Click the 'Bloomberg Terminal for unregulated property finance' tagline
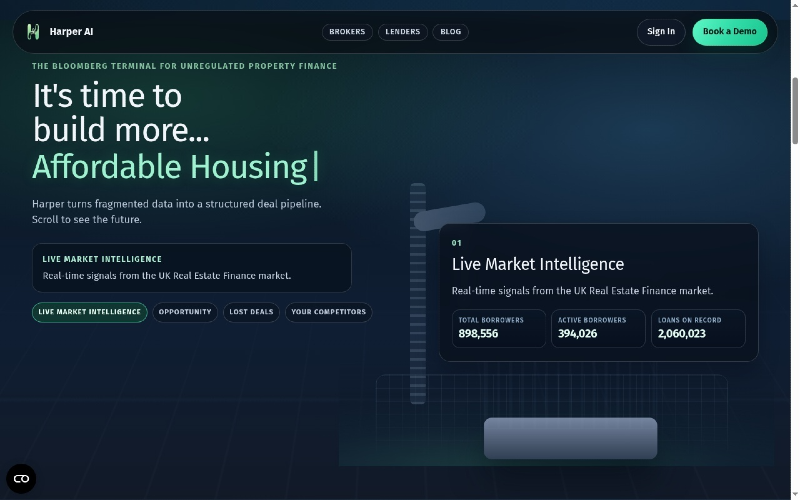The width and height of the screenshot is (800, 500). pos(184,66)
